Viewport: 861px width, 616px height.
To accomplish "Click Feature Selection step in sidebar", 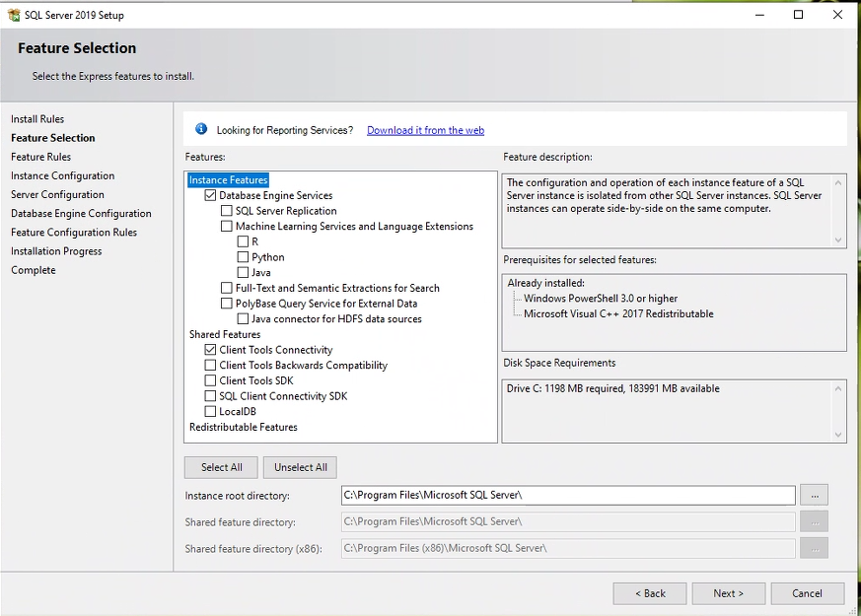I will point(52,138).
